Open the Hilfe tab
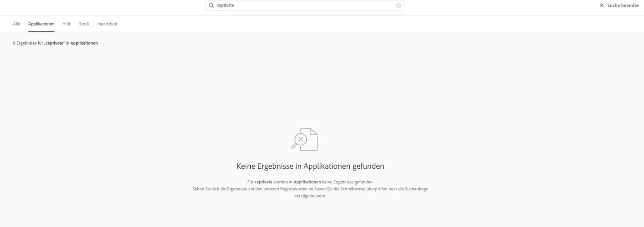Image resolution: width=644 pixels, height=227 pixels. pyautogui.click(x=67, y=24)
